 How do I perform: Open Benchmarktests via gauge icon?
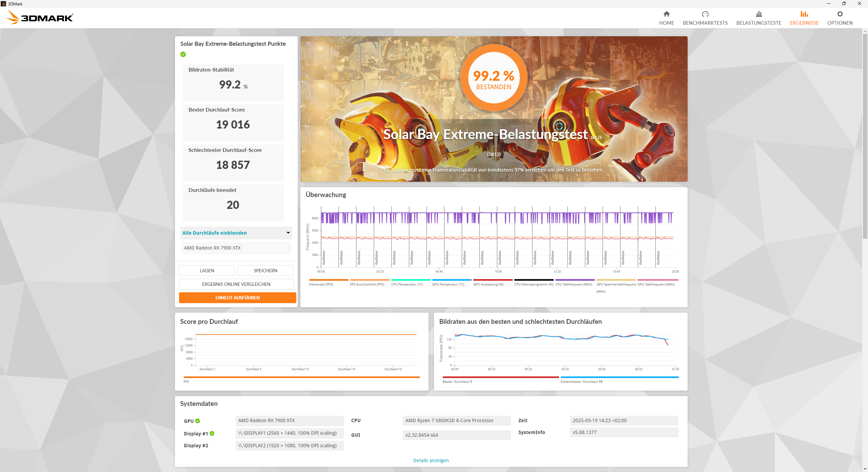[705, 14]
